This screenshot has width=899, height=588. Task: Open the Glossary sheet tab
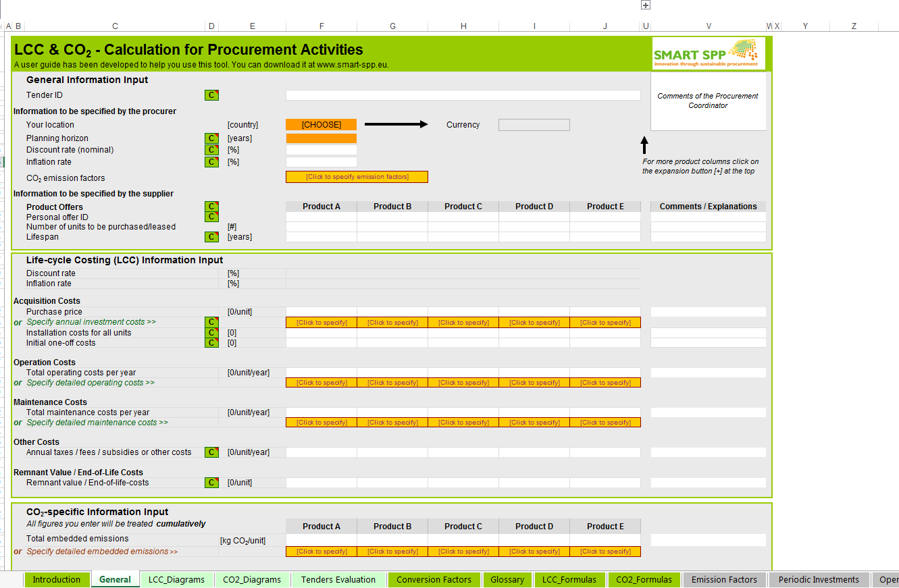507,579
